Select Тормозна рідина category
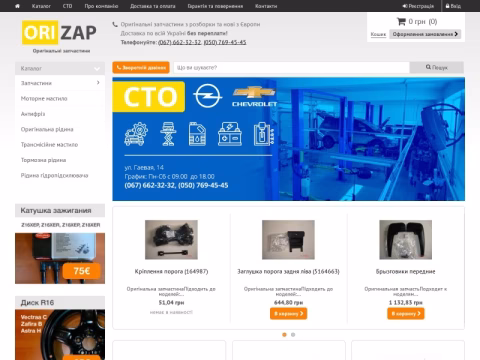This screenshot has width=480, height=360. [x=43, y=160]
